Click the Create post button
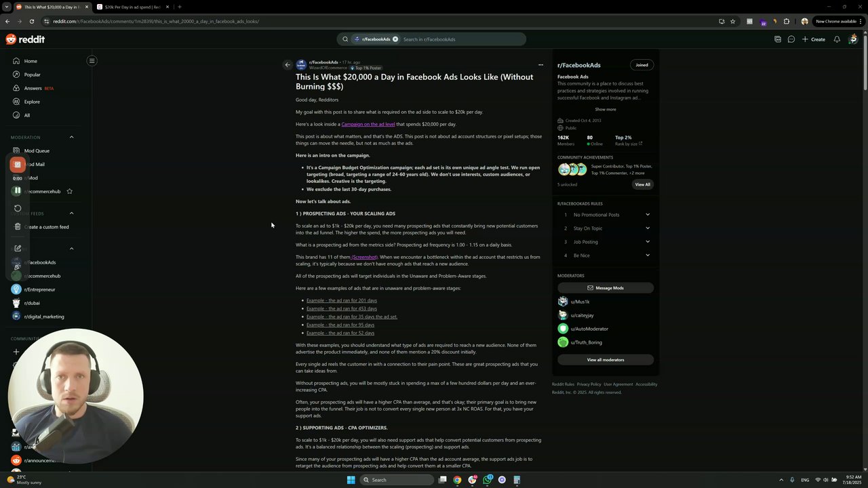This screenshot has height=488, width=868. pos(814,39)
